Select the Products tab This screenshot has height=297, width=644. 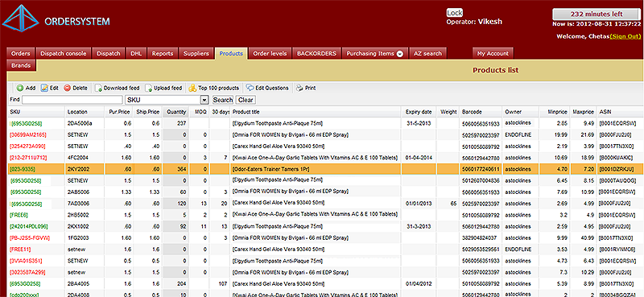click(231, 53)
